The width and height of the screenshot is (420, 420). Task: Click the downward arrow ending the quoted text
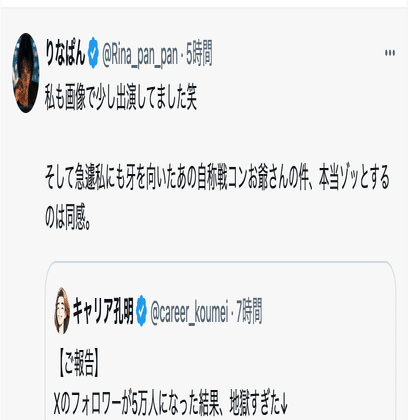(284, 403)
